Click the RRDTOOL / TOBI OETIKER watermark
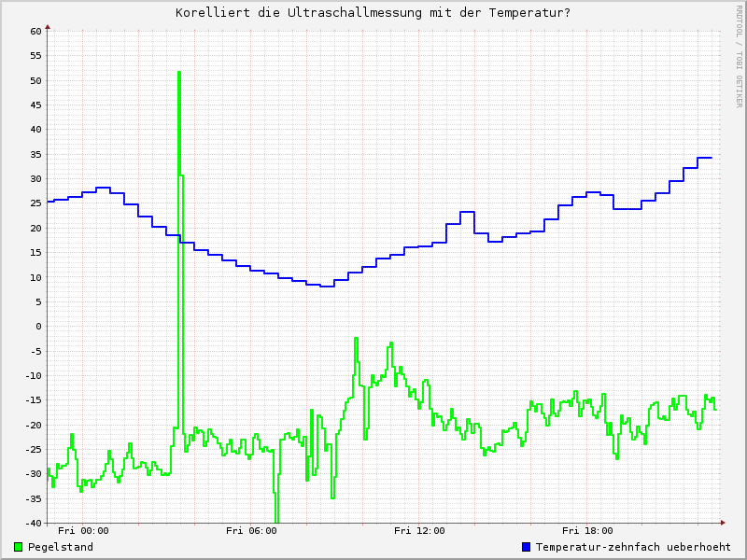 tap(739, 54)
